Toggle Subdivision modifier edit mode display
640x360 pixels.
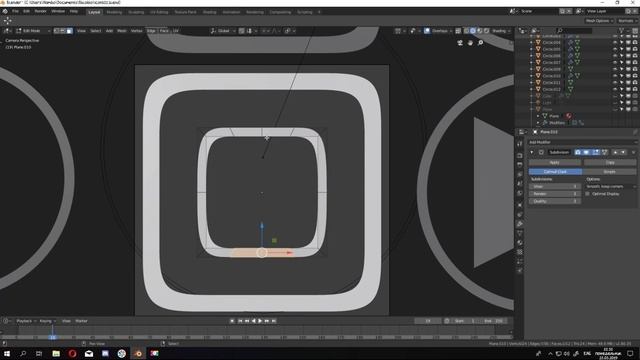(596, 152)
